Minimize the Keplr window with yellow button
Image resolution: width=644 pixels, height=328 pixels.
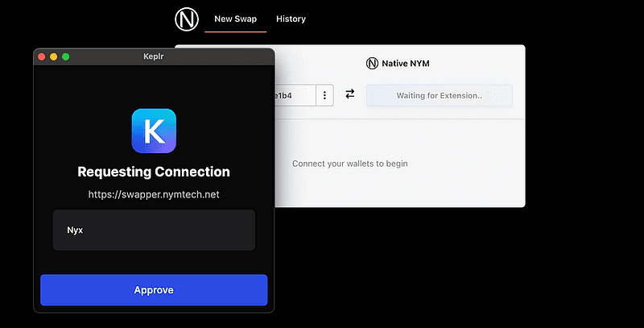[54, 56]
